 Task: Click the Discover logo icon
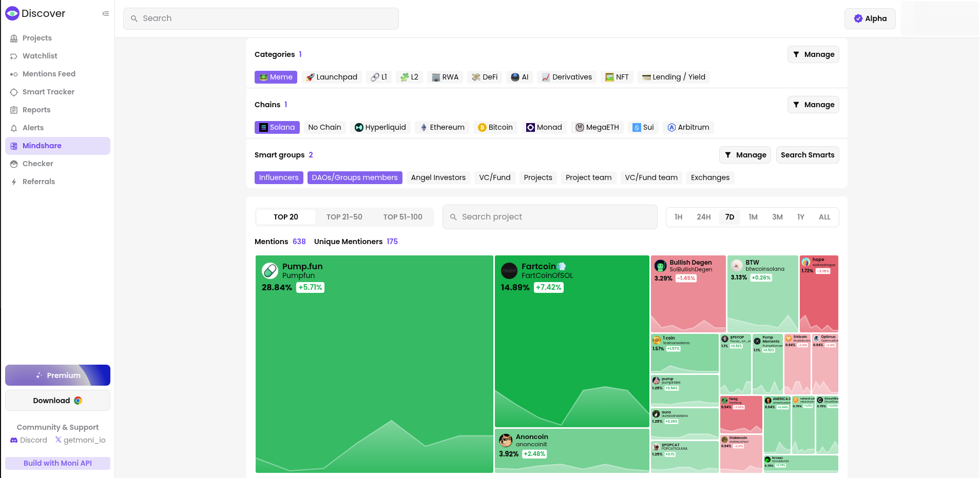pos(12,13)
